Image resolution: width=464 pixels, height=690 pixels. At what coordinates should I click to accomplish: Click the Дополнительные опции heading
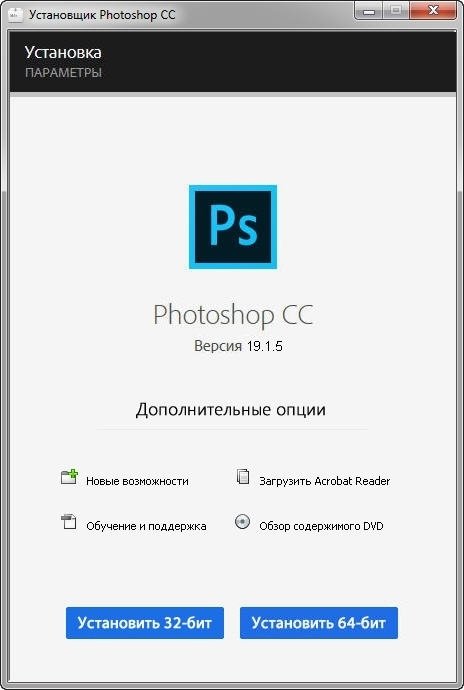(231, 410)
